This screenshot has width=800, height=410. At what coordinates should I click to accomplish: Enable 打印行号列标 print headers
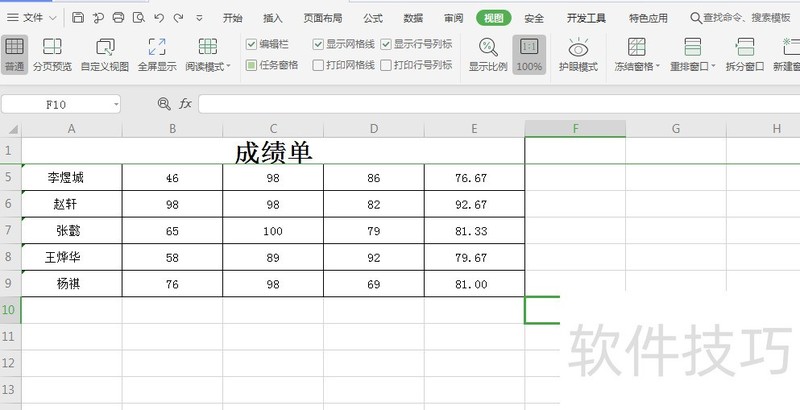click(386, 65)
